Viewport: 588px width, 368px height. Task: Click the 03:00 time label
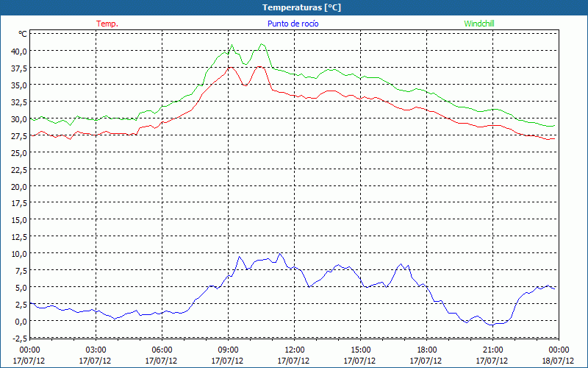(96, 350)
